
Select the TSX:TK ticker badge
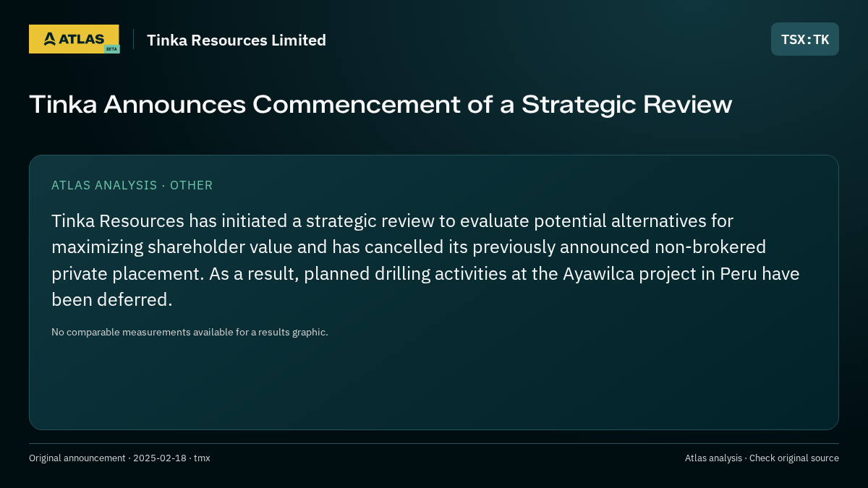(804, 39)
